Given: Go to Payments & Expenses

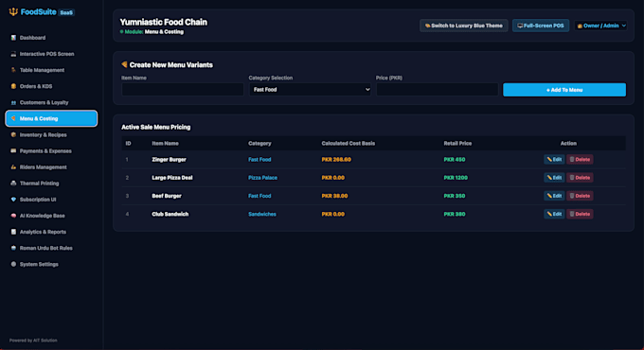Looking at the screenshot, I should pyautogui.click(x=51, y=151).
